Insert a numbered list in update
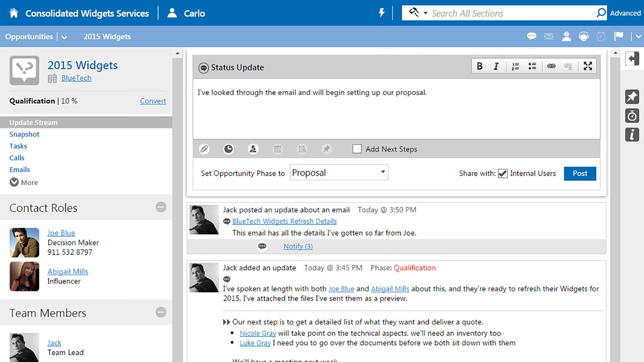The image size is (644, 362). coord(515,66)
